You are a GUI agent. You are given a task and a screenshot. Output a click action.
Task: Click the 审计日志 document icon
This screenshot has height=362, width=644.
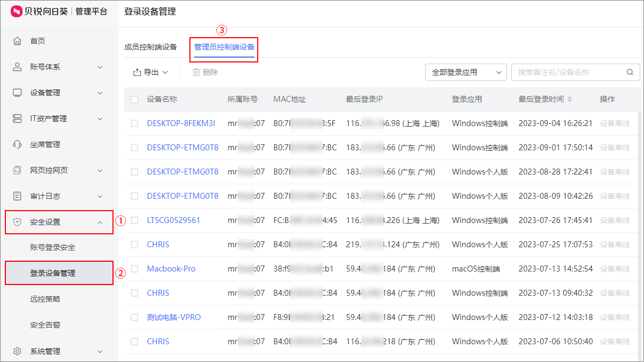pos(17,196)
